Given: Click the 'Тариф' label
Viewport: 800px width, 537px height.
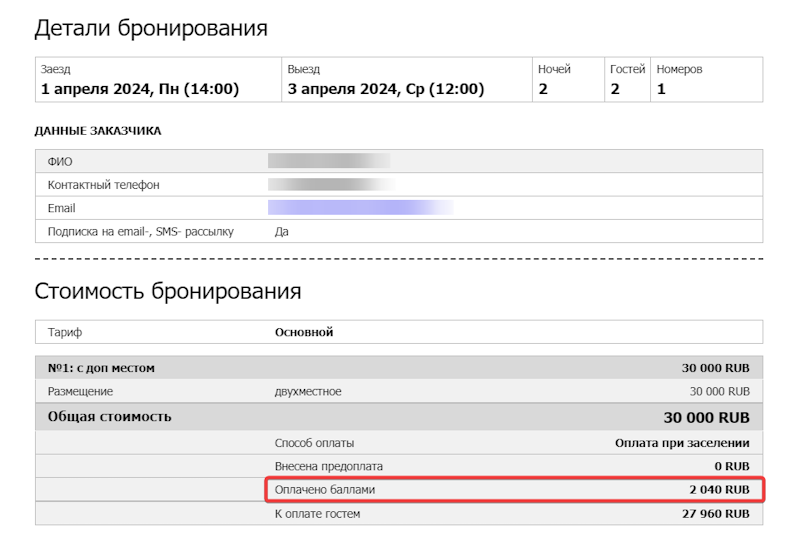Looking at the screenshot, I should pyautogui.click(x=65, y=333).
